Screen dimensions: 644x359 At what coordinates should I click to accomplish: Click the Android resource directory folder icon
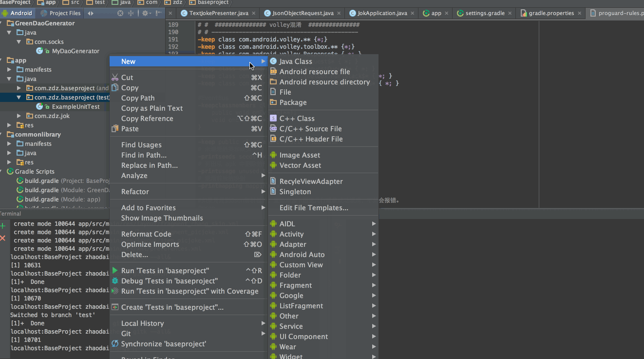coord(273,81)
